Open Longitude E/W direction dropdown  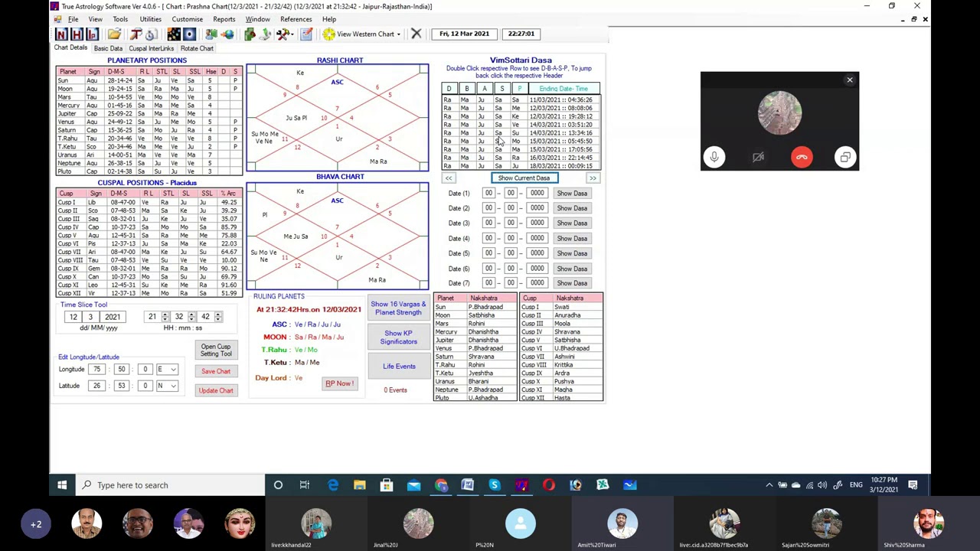tap(173, 369)
